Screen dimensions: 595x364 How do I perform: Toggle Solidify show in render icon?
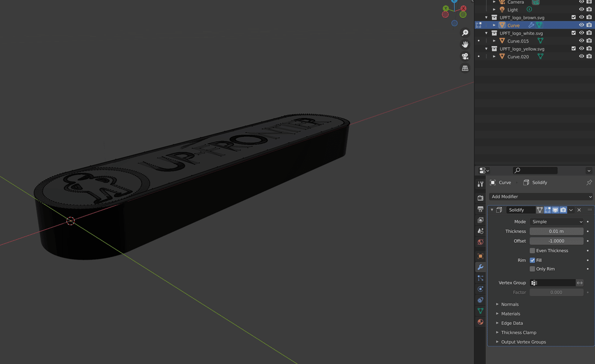pos(563,210)
